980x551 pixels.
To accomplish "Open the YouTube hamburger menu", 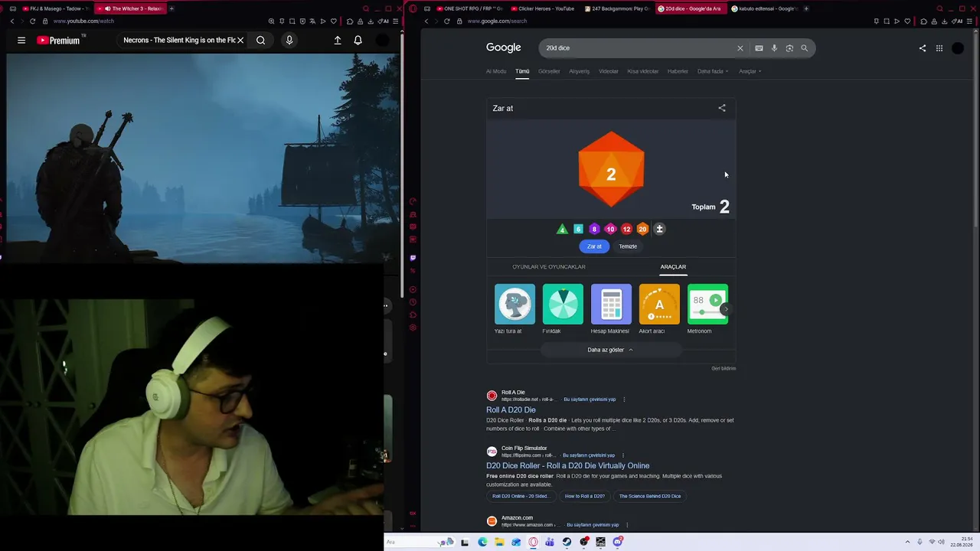I will click(x=21, y=41).
